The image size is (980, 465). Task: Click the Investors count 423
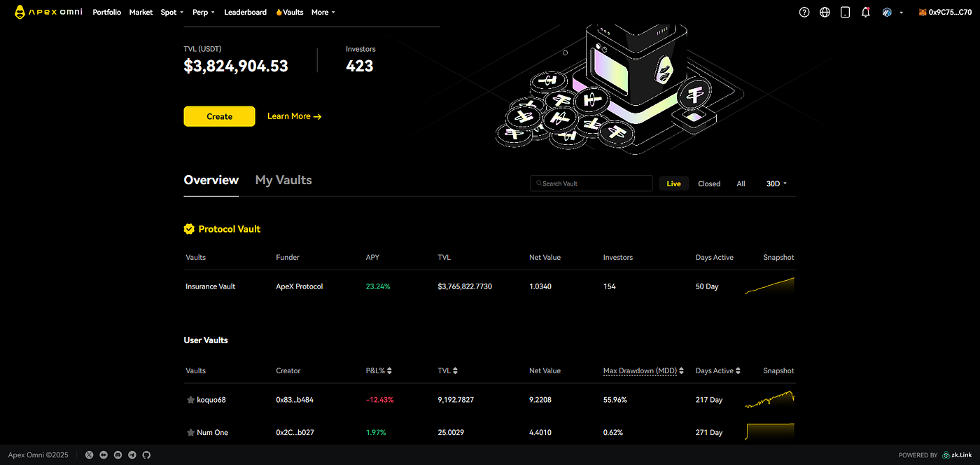(360, 66)
